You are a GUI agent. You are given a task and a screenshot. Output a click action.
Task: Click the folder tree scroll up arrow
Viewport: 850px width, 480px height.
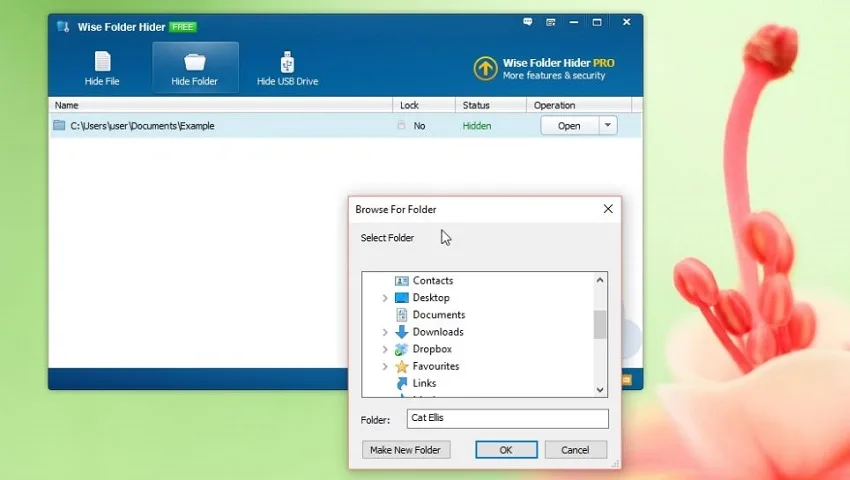[600, 280]
